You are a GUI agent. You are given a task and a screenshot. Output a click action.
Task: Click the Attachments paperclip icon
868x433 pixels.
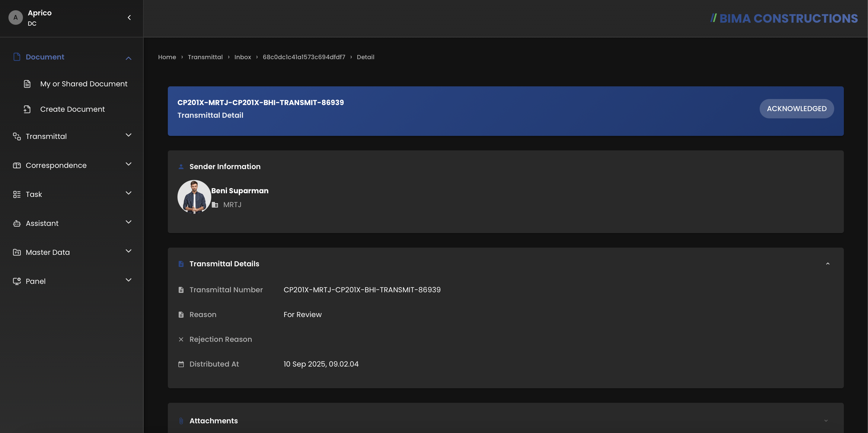click(x=181, y=421)
